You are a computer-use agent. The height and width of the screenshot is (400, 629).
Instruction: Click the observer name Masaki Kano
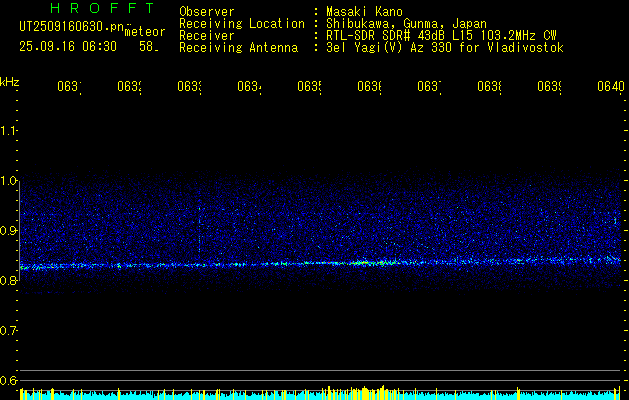[364, 11]
